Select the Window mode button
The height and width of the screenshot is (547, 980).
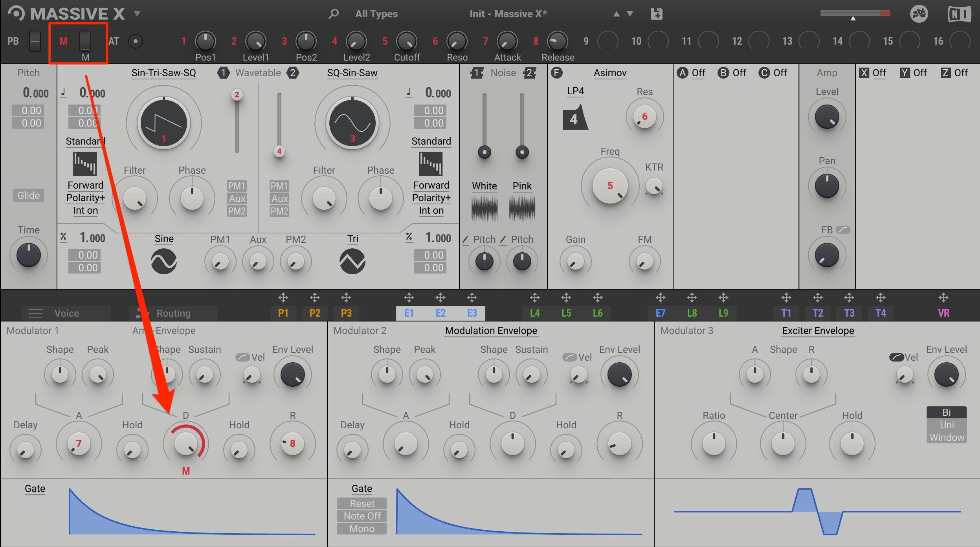(x=947, y=437)
